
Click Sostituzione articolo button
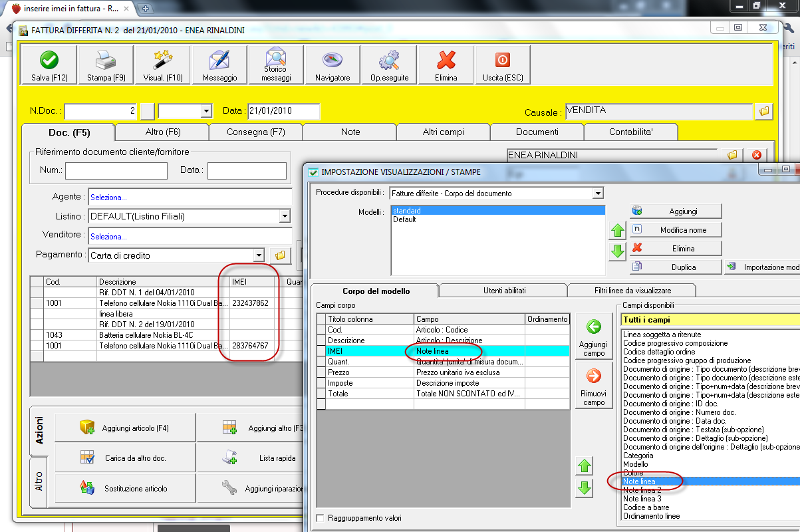(125, 488)
